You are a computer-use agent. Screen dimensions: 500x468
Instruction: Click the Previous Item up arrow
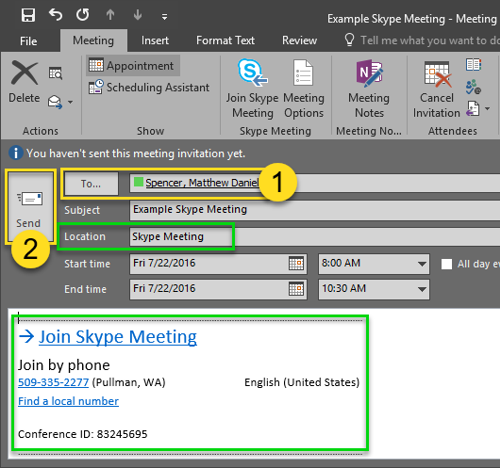tap(110, 15)
